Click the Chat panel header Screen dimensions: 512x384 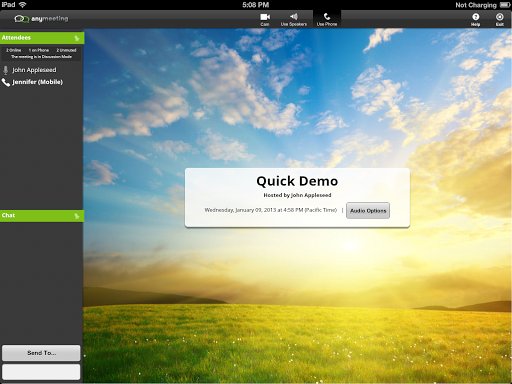[x=42, y=216]
